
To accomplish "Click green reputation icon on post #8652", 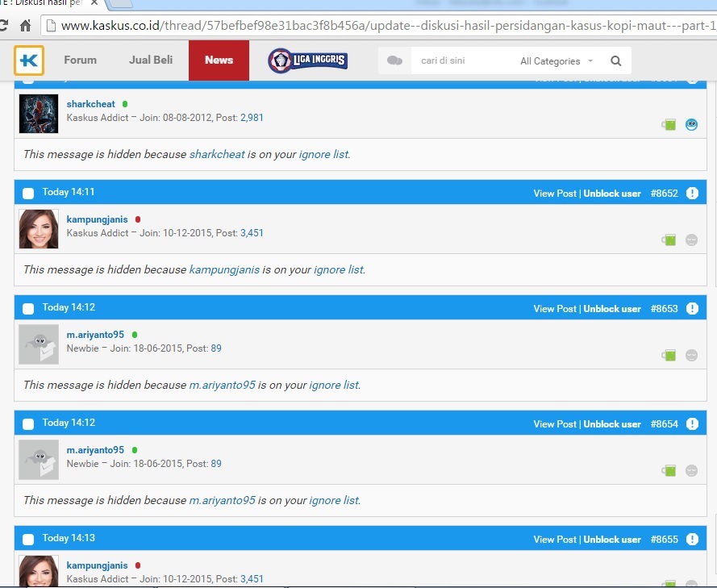I will 669,240.
